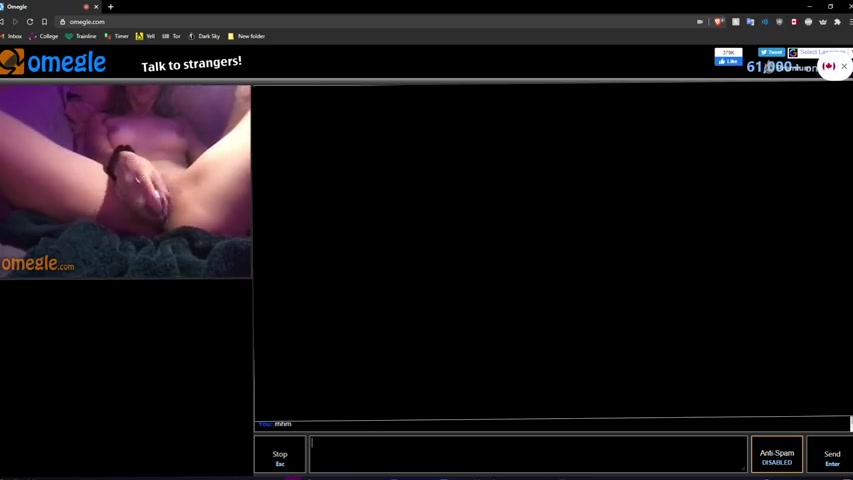
Task: Click the translate extension icon
Action: pyautogui.click(x=750, y=22)
